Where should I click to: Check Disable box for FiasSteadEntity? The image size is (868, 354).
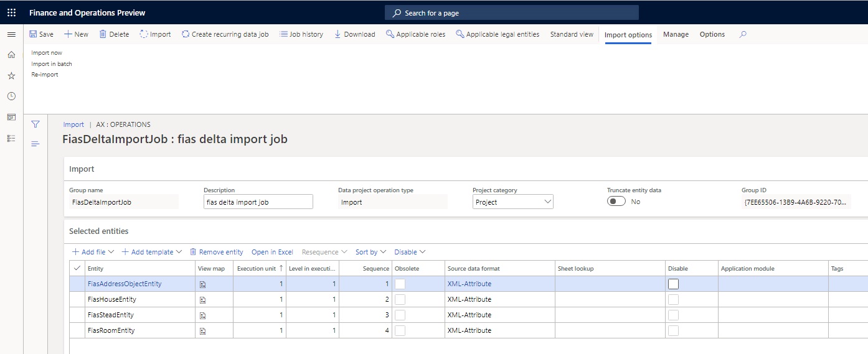[673, 315]
